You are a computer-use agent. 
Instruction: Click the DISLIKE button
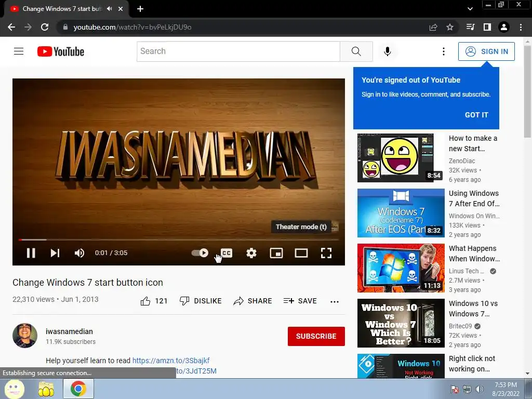[201, 301]
